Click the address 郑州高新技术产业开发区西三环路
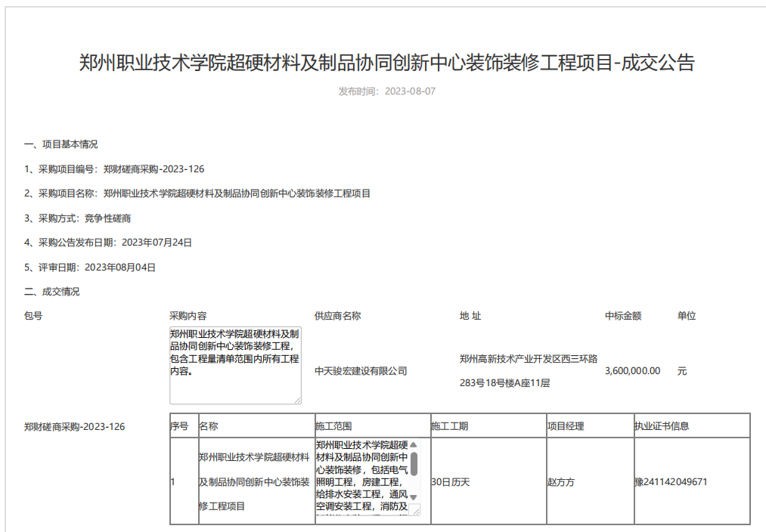This screenshot has width=766, height=532. coord(529,359)
